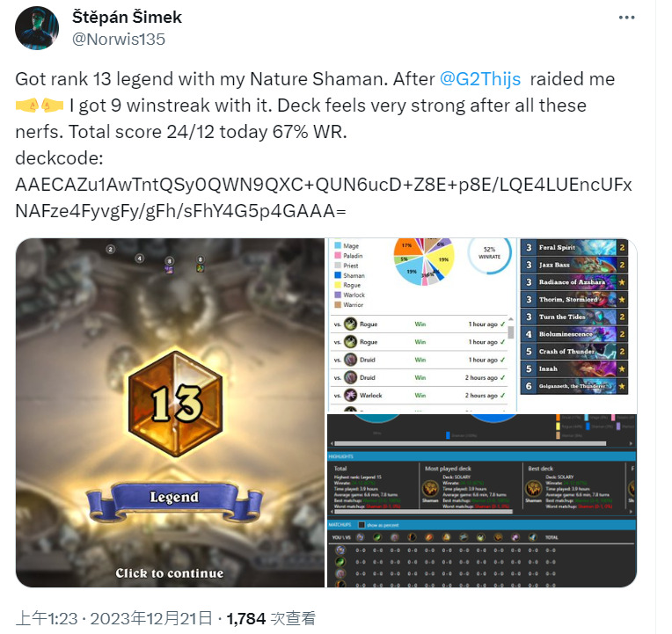This screenshot has width=672, height=634.
Task: Open Štěpán Šimek's profile avatar
Action: (x=37, y=28)
